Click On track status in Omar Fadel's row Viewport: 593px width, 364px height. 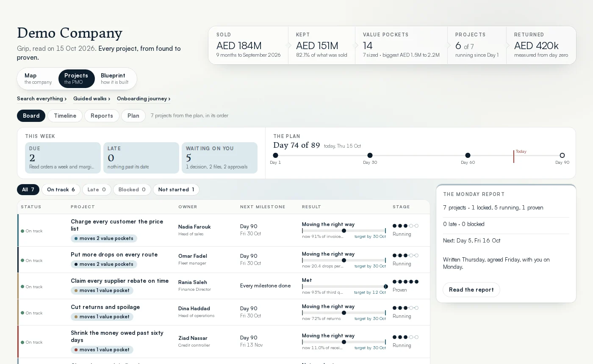[x=32, y=260]
